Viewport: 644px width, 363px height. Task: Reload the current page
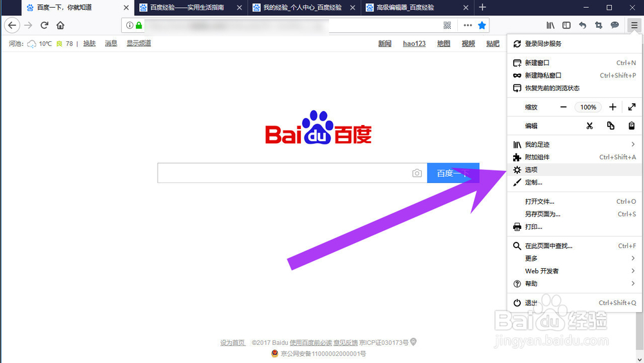pyautogui.click(x=44, y=26)
